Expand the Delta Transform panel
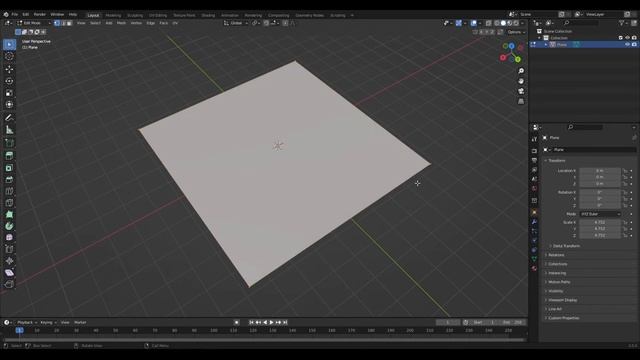This screenshot has height=360, width=640. tap(566, 246)
